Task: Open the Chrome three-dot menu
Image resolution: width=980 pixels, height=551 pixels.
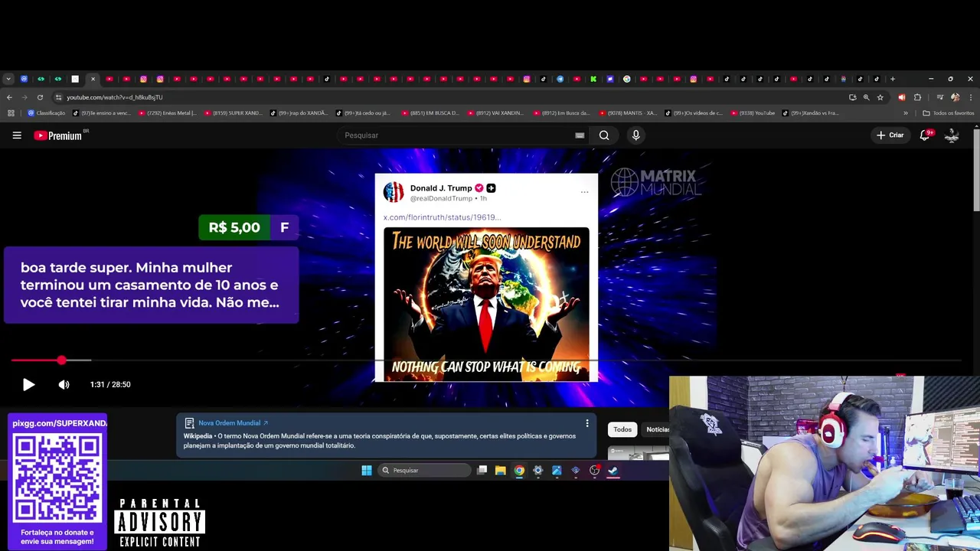Action: pos(971,97)
